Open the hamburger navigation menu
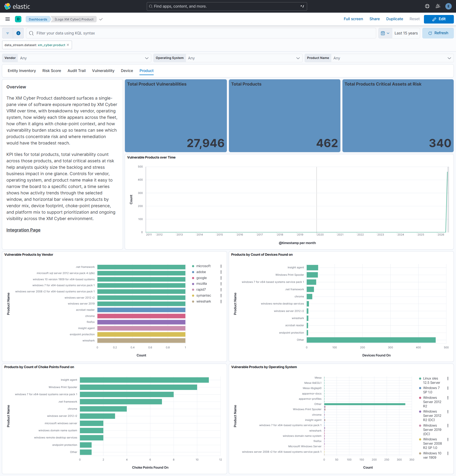456x476 pixels. pyautogui.click(x=8, y=19)
